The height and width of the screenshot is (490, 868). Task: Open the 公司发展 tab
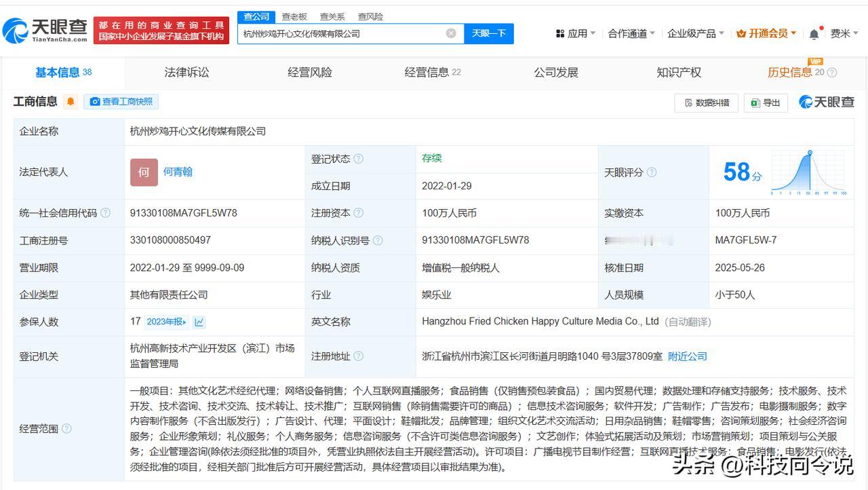pyautogui.click(x=556, y=73)
